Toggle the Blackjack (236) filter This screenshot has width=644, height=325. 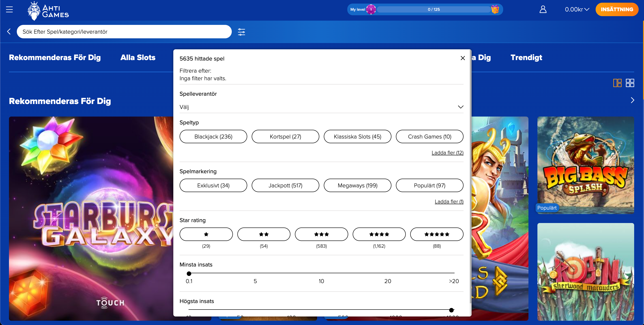[x=213, y=136]
